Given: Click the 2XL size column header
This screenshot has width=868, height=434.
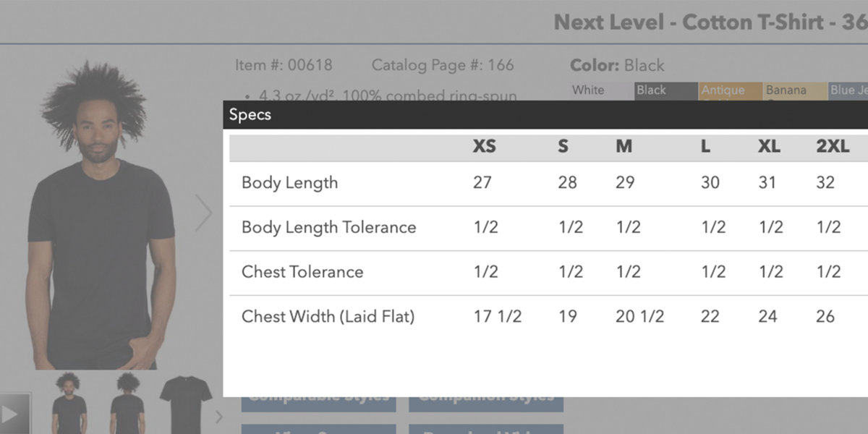Looking at the screenshot, I should [x=833, y=147].
